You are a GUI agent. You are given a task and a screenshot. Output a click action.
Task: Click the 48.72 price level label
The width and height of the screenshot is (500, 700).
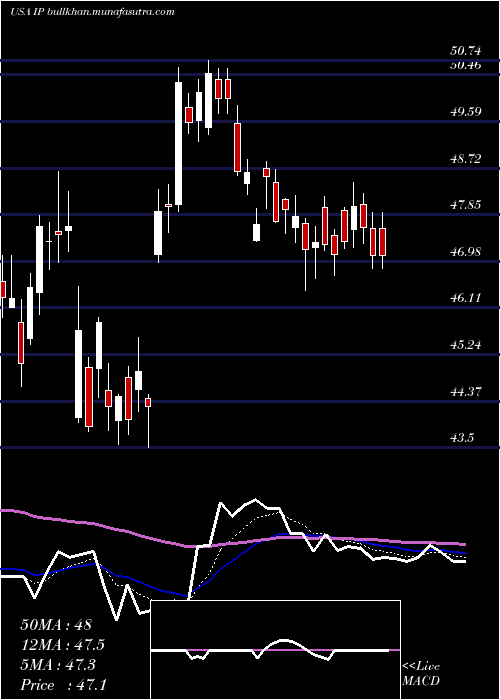click(466, 158)
